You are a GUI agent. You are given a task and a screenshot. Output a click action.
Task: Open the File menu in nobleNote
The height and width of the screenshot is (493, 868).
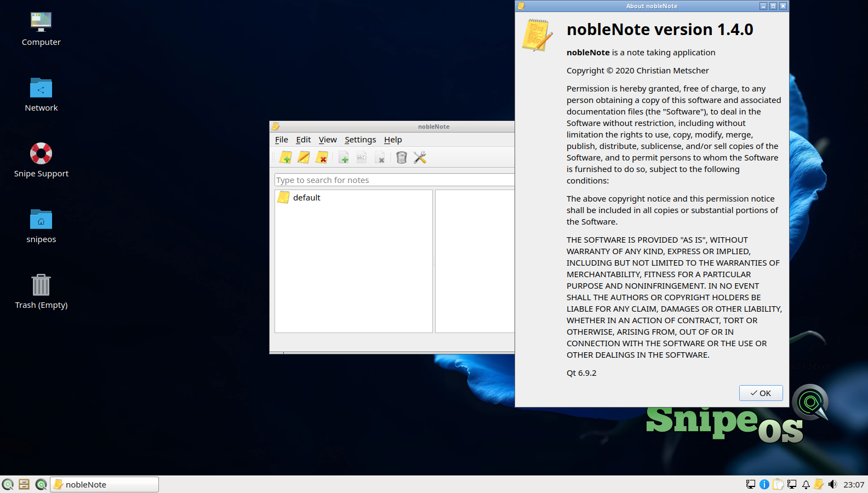tap(282, 140)
